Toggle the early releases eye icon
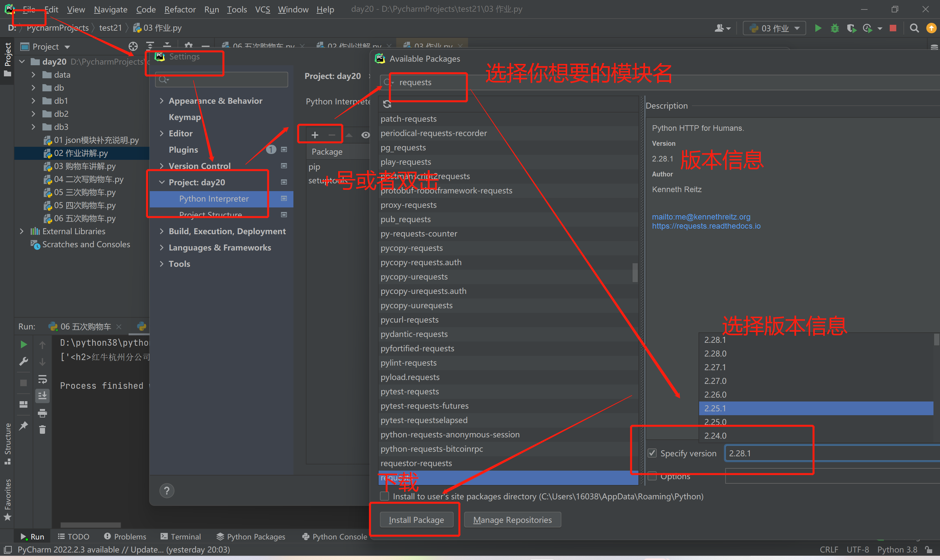This screenshot has height=560, width=940. [365, 135]
